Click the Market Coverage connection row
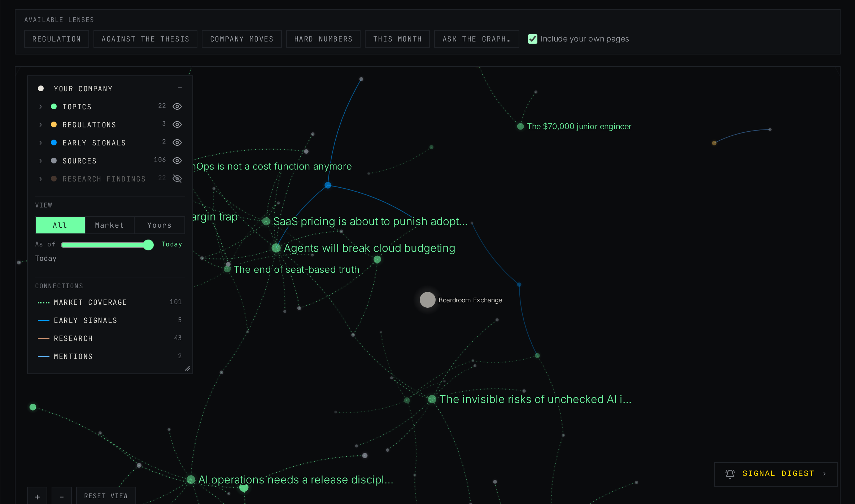This screenshot has width=855, height=504. pyautogui.click(x=109, y=302)
